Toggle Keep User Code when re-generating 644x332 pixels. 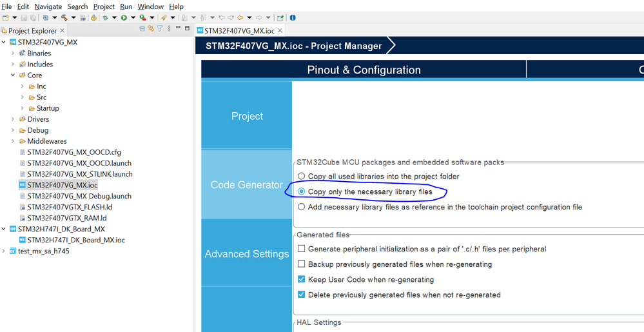click(302, 279)
